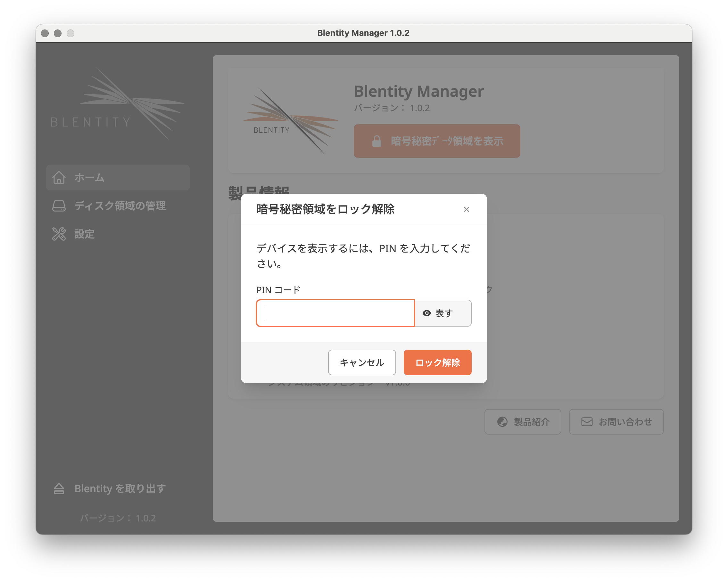Open ディスク領域の管理 in sidebar
The height and width of the screenshot is (582, 728).
(x=118, y=206)
